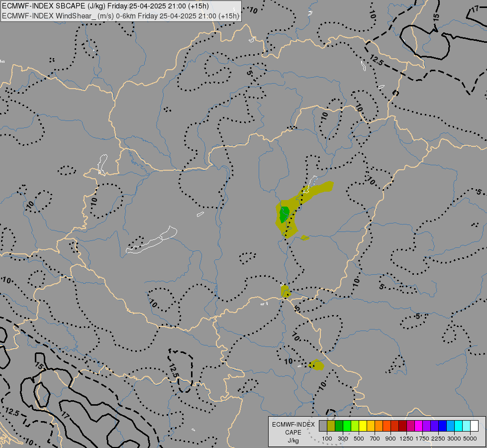Click the bright green legend swatch right of the 300 tick
Screen dimensions: 487x448
click(x=347, y=426)
